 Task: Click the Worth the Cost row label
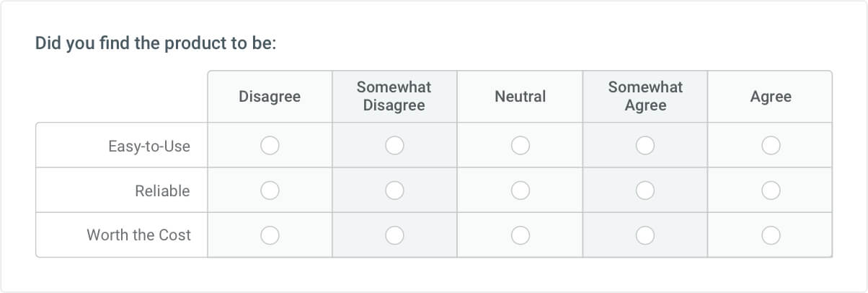click(x=139, y=235)
